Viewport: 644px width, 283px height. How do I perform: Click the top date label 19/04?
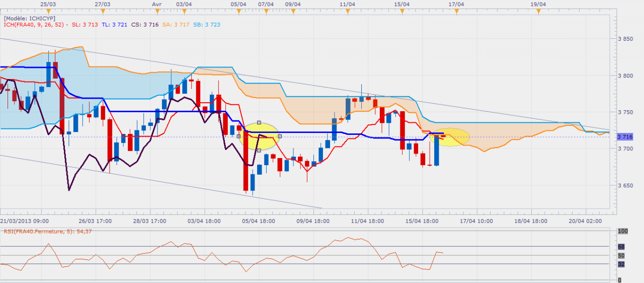538,4
